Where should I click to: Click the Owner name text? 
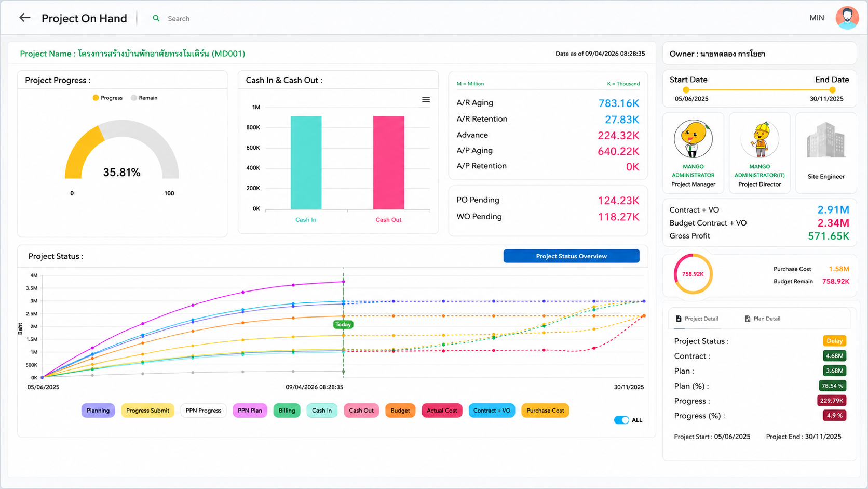(x=733, y=54)
